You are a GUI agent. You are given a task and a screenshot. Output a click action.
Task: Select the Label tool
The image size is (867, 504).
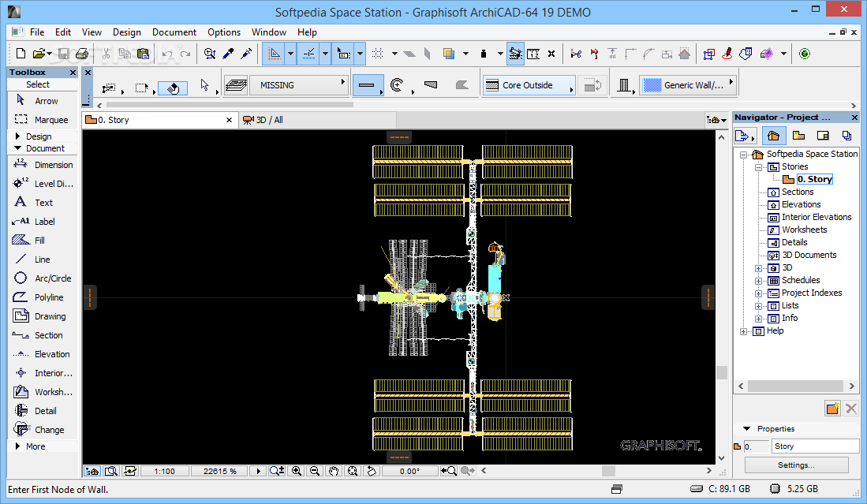(42, 221)
